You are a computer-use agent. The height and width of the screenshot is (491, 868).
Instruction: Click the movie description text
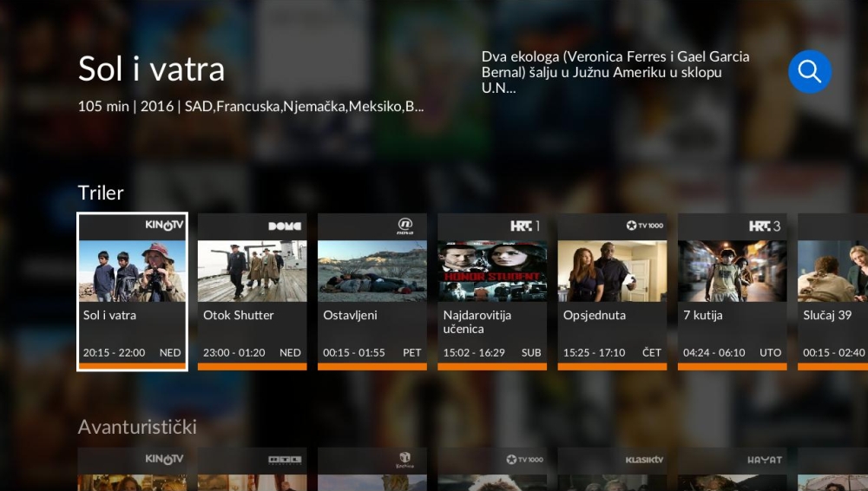pos(615,72)
